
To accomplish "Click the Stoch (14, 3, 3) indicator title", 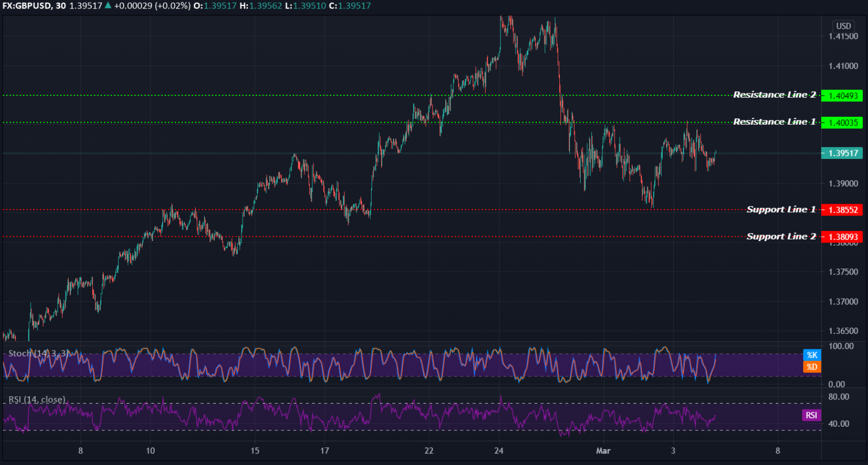I will (38, 353).
